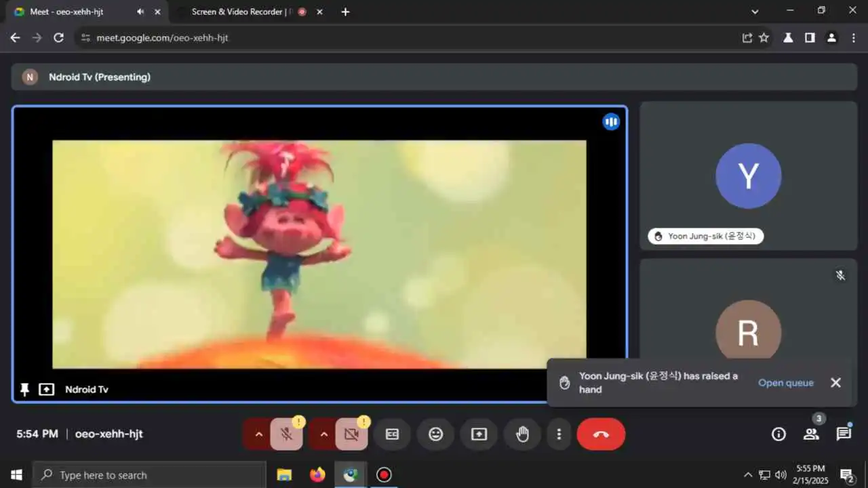Screen dimensions: 868x488
Task: Leave the call with the red hang-up button
Action: (601, 434)
